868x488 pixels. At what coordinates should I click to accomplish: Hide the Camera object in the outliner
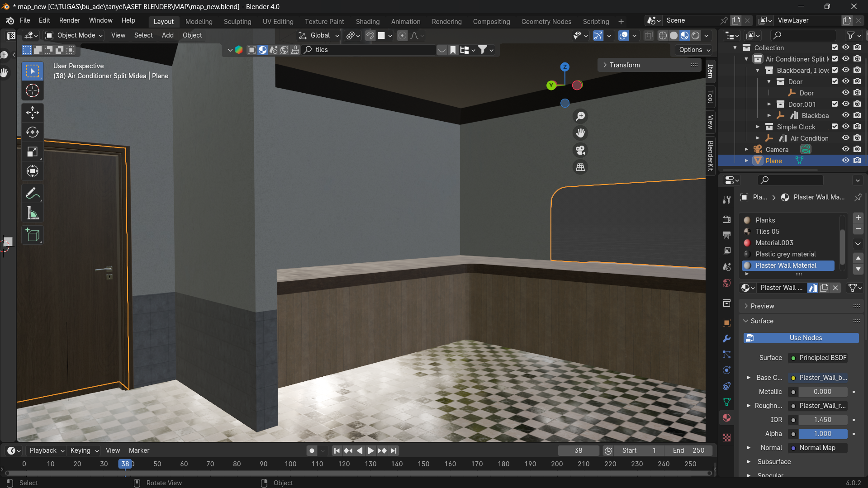(x=845, y=149)
